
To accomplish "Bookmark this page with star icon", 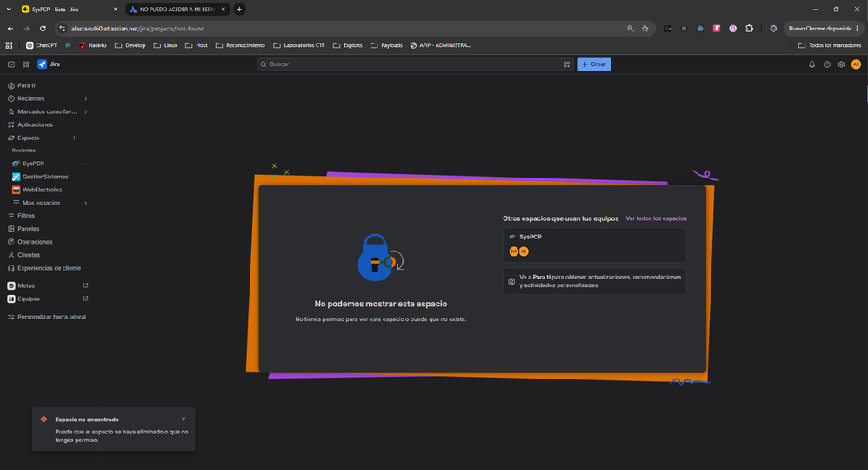I will point(644,28).
